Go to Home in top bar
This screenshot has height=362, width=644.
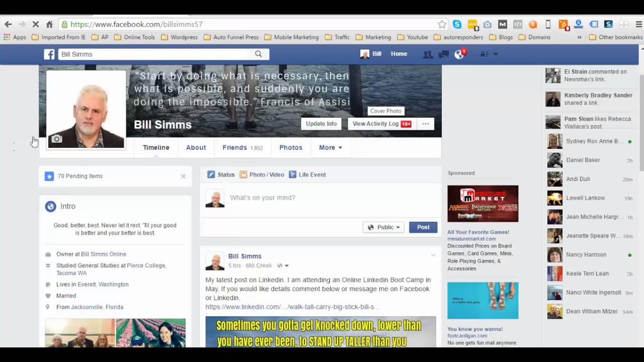399,54
